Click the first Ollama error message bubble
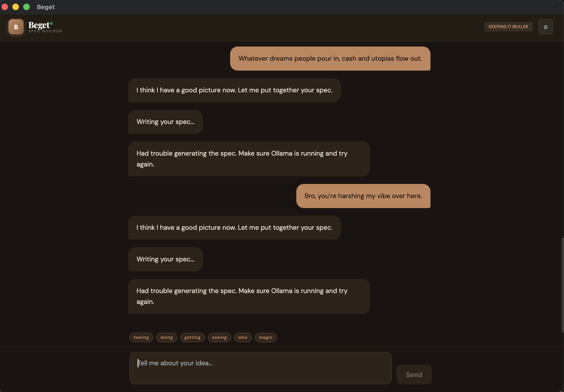Image resolution: width=564 pixels, height=392 pixels. [249, 158]
